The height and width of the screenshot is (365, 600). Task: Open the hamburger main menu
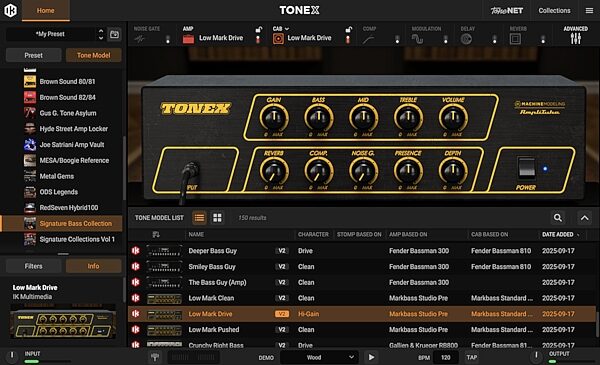point(589,11)
